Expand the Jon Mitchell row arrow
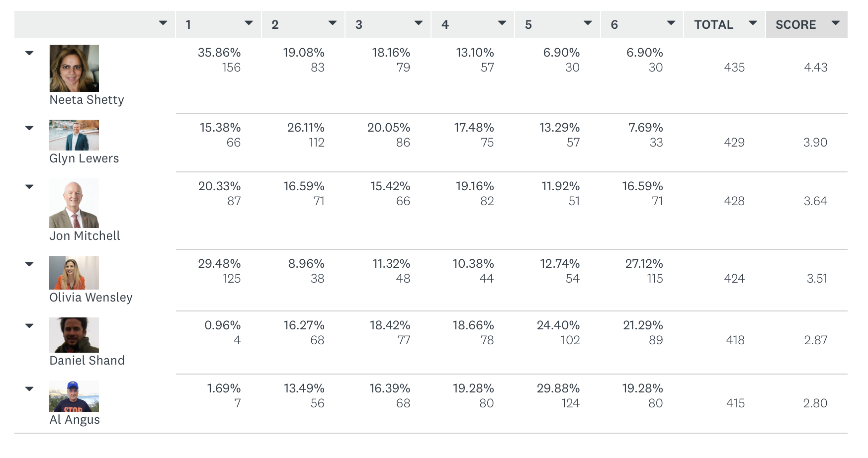 tap(29, 187)
